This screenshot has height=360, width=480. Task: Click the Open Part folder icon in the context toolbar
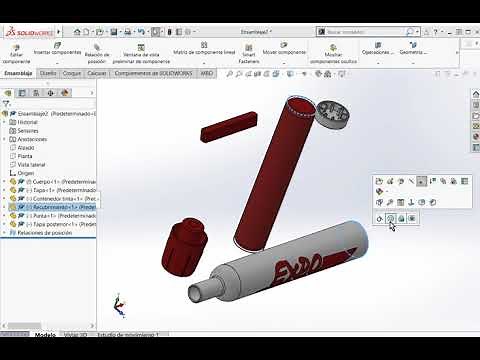point(379,181)
